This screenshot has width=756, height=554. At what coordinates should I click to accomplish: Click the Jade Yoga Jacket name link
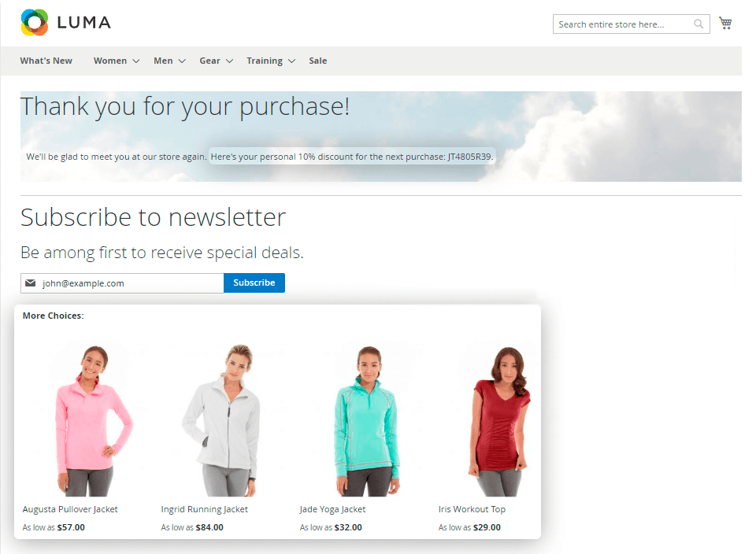click(332, 509)
